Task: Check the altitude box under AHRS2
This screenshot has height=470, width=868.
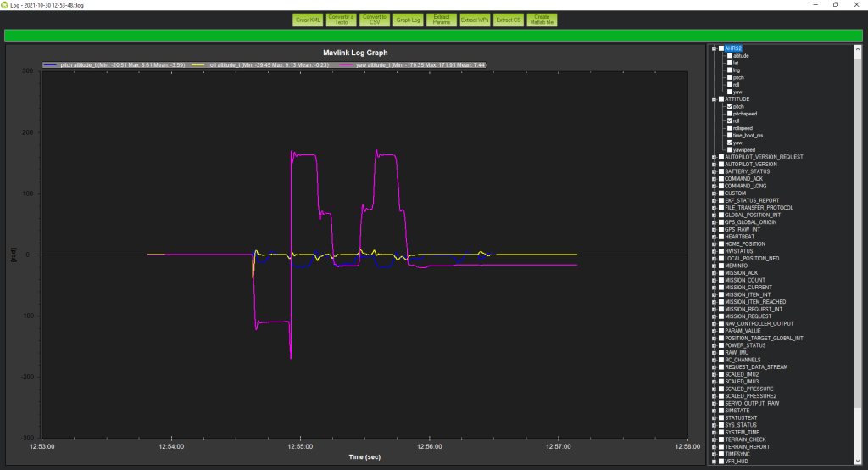Action: pyautogui.click(x=729, y=55)
